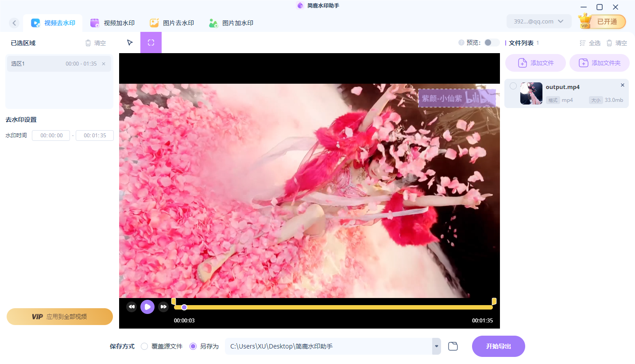635x364 pixels.
Task: Click 开始导出 to start export
Action: 499,346
